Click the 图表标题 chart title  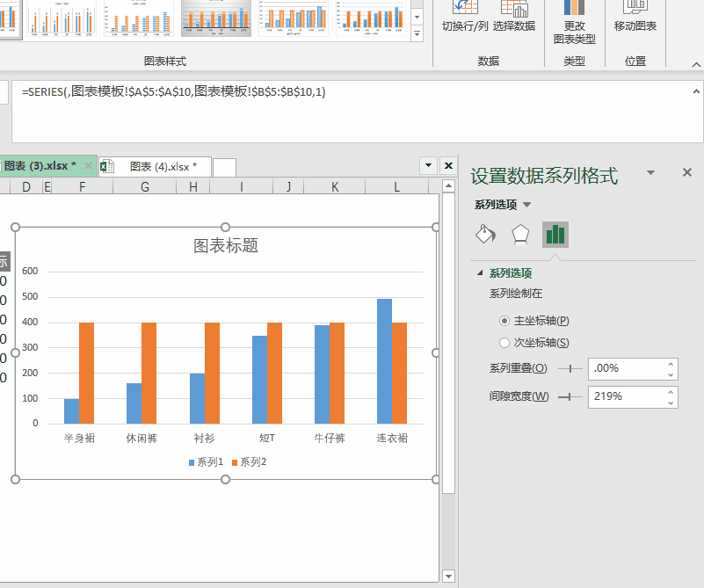226,246
